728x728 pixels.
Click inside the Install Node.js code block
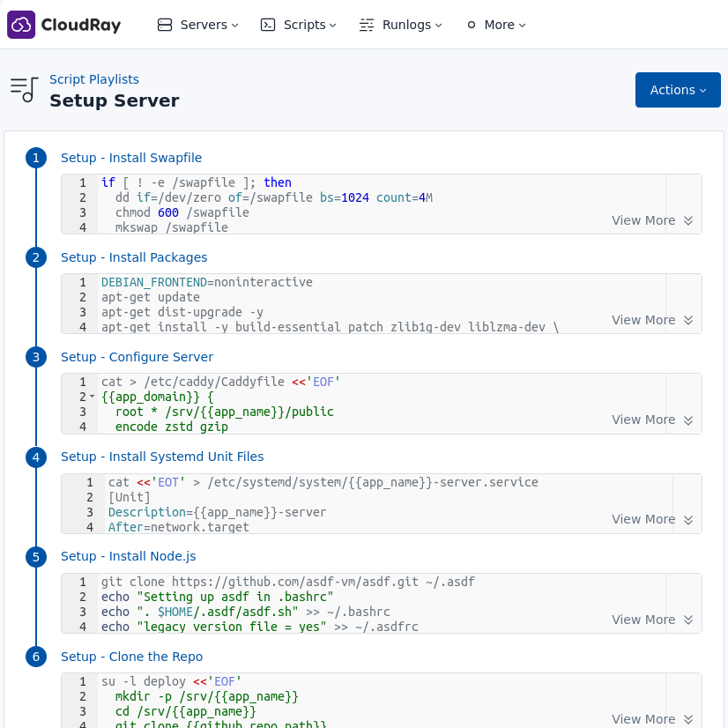pos(353,604)
